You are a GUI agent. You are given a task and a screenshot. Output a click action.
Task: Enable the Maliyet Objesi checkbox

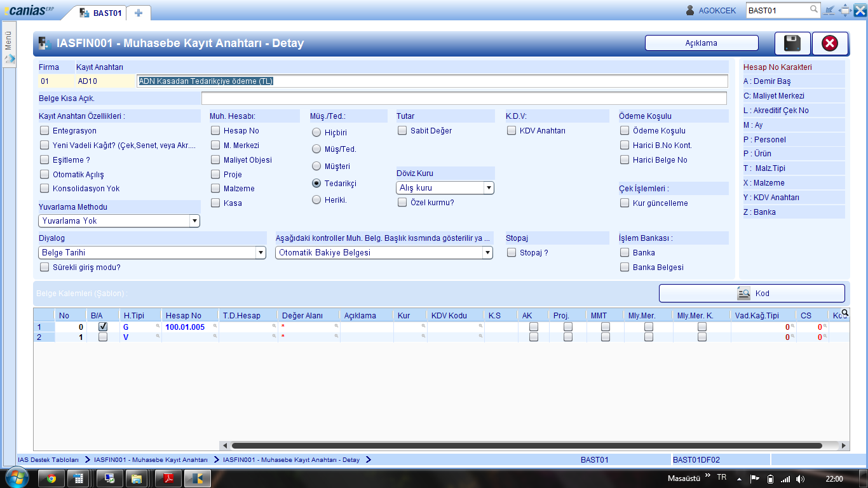(x=215, y=159)
